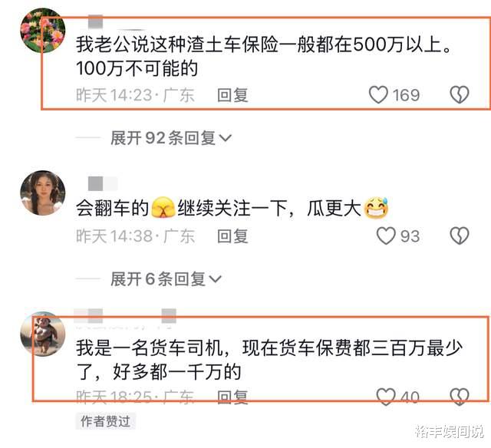Viewport: 491px width, 448px height.
Task: Click the 作者赞过 tag
Action: (106, 421)
